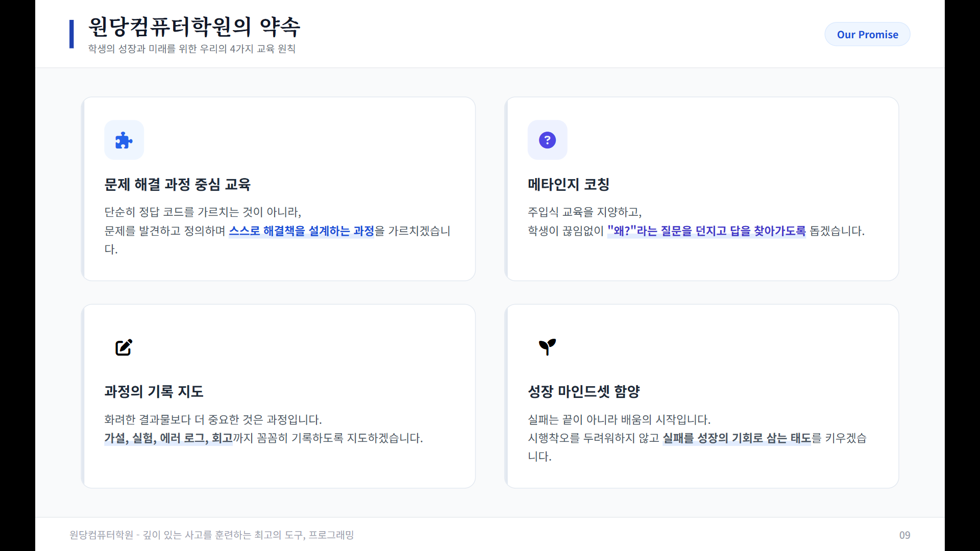Click the pencil edit icon
Screen dimensions: 980x551
click(124, 347)
